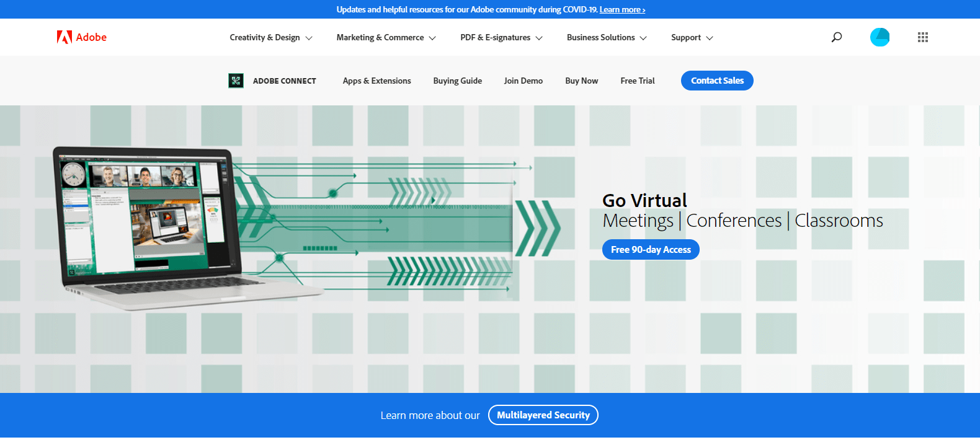The width and height of the screenshot is (980, 445).
Task: Click the Free 90-day Access button
Action: tap(651, 250)
